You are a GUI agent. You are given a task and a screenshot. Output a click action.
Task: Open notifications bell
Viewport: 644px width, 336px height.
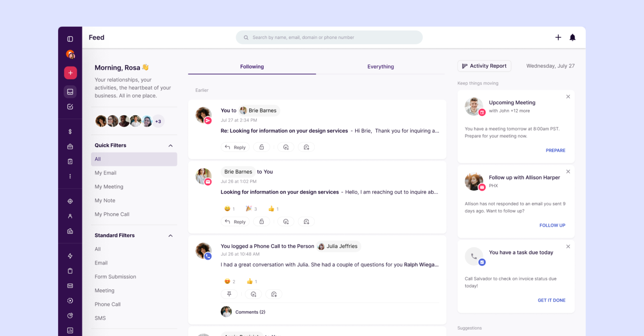pyautogui.click(x=572, y=37)
